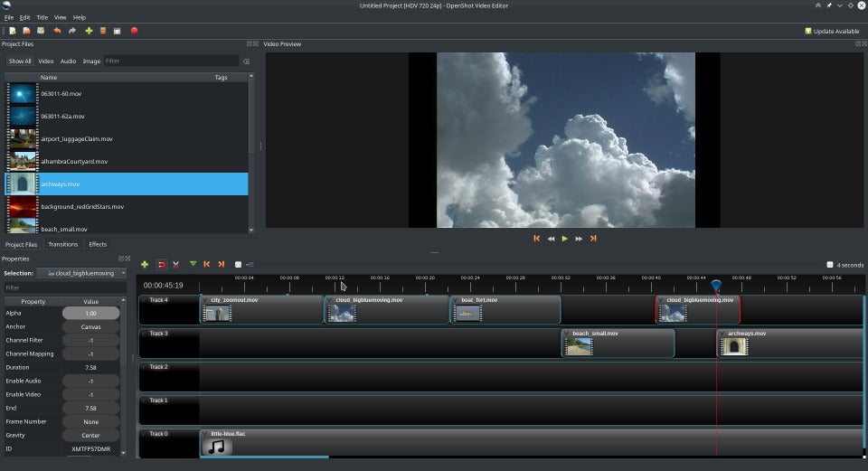This screenshot has width=868, height=471.
Task: Select airport_luggageClaim.mov in Project Files
Action: [76, 139]
